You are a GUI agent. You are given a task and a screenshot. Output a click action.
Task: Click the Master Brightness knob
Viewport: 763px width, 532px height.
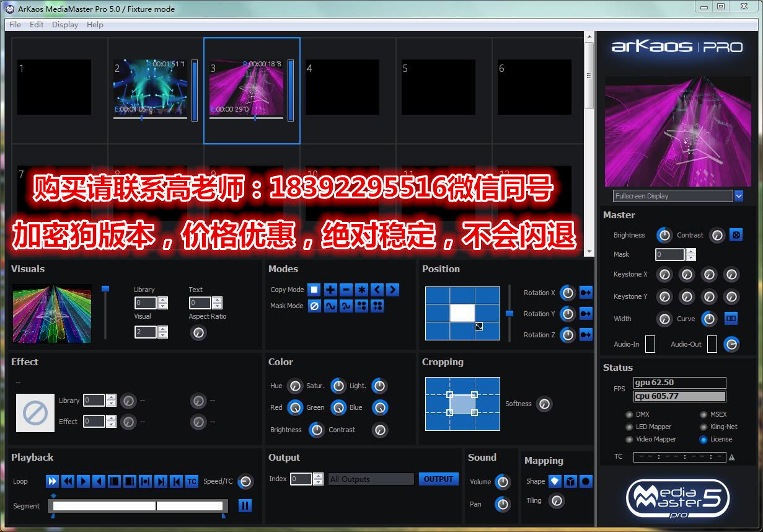664,235
